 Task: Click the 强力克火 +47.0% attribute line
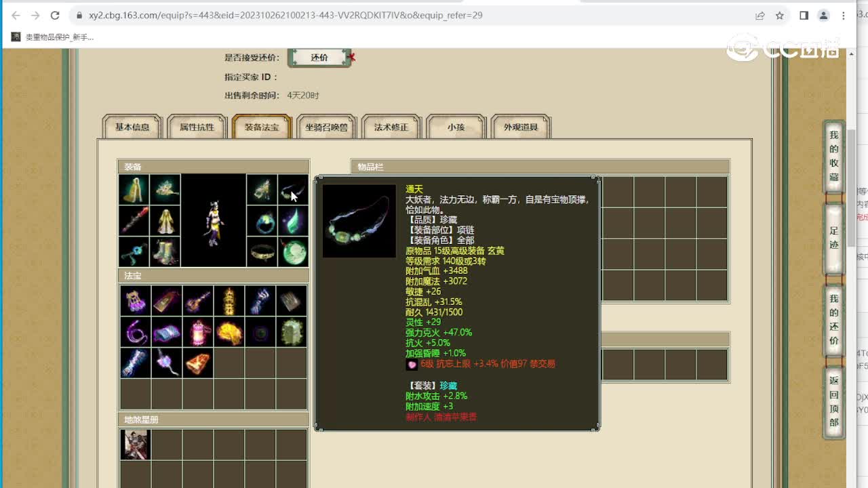[439, 333]
